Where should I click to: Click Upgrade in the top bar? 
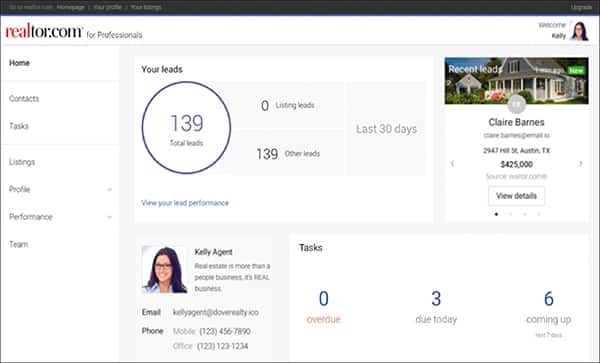tap(581, 7)
